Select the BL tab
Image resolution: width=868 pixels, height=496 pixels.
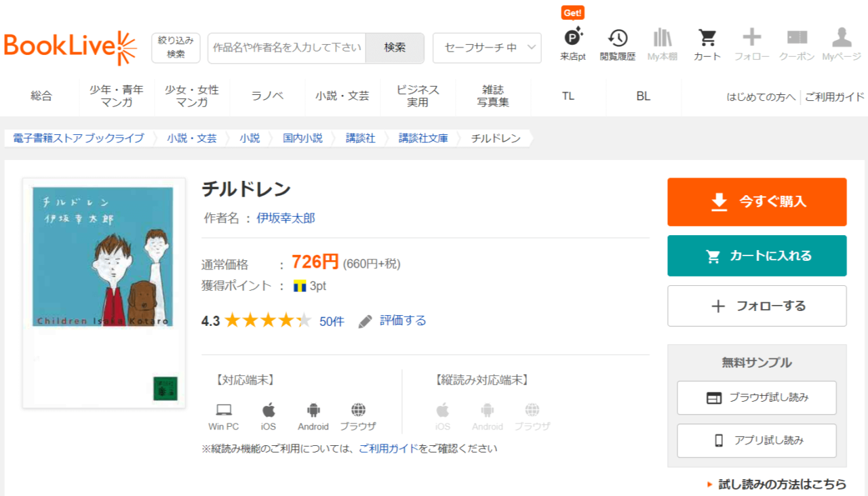tap(644, 96)
